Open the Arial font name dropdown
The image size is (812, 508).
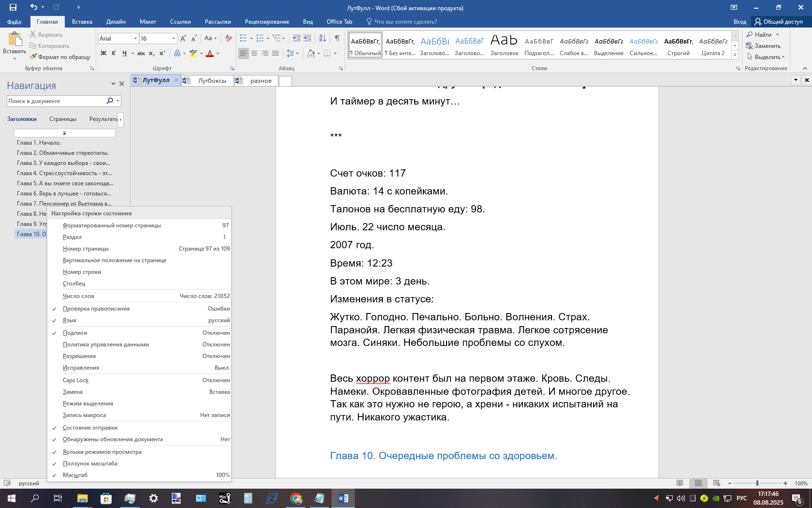pos(135,39)
